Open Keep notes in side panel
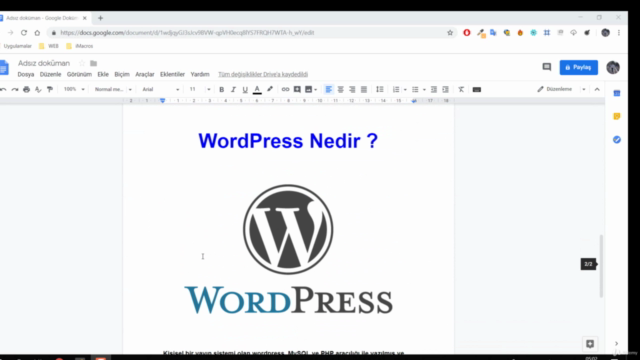Viewport: 640px width, 360px height. tap(617, 116)
